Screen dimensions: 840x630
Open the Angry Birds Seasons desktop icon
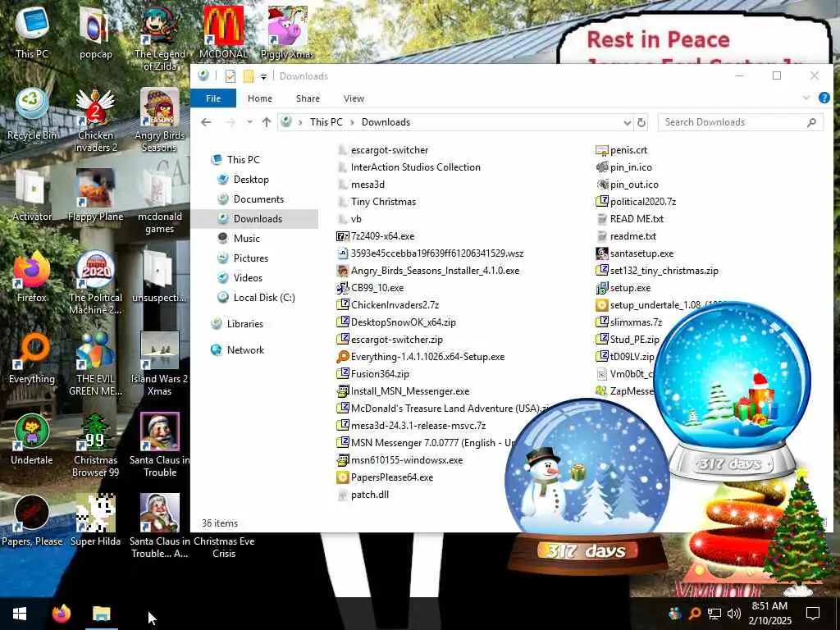click(159, 121)
